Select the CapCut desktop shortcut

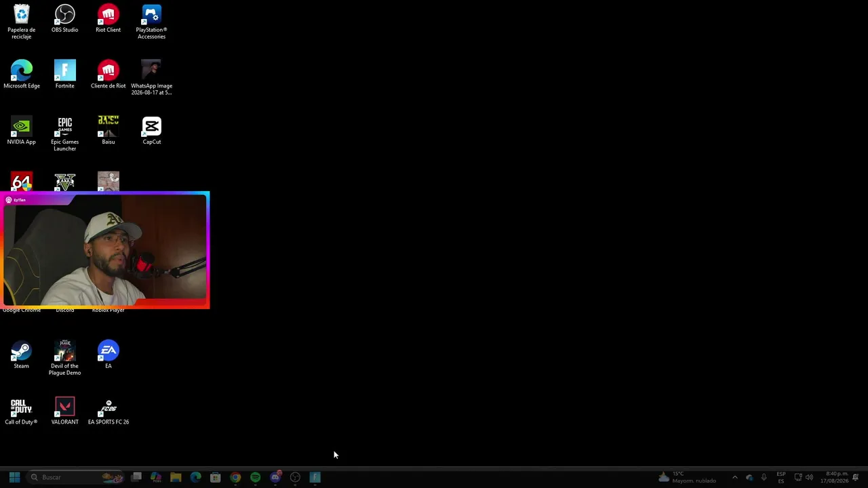152,131
